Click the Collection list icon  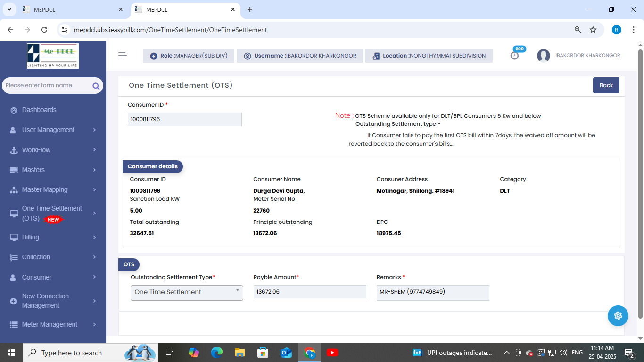[x=13, y=257]
